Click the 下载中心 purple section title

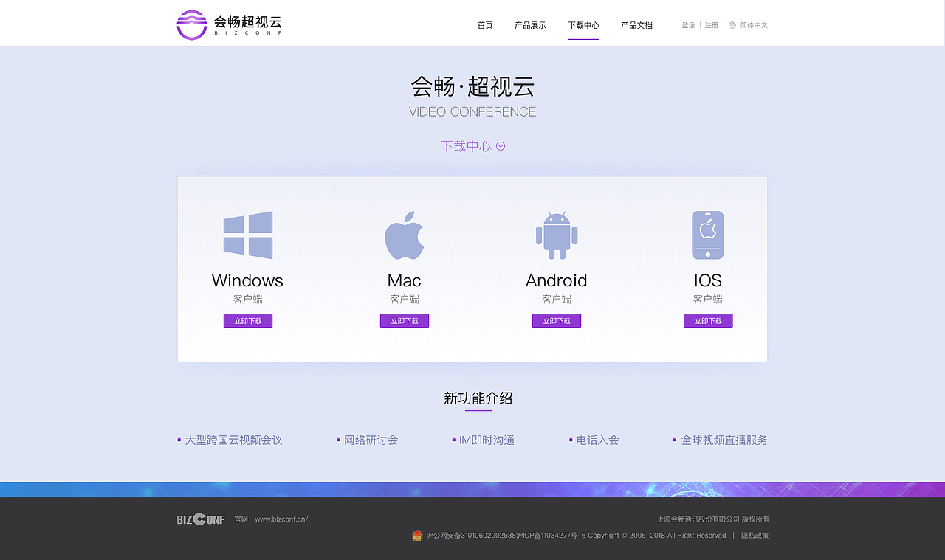[466, 146]
